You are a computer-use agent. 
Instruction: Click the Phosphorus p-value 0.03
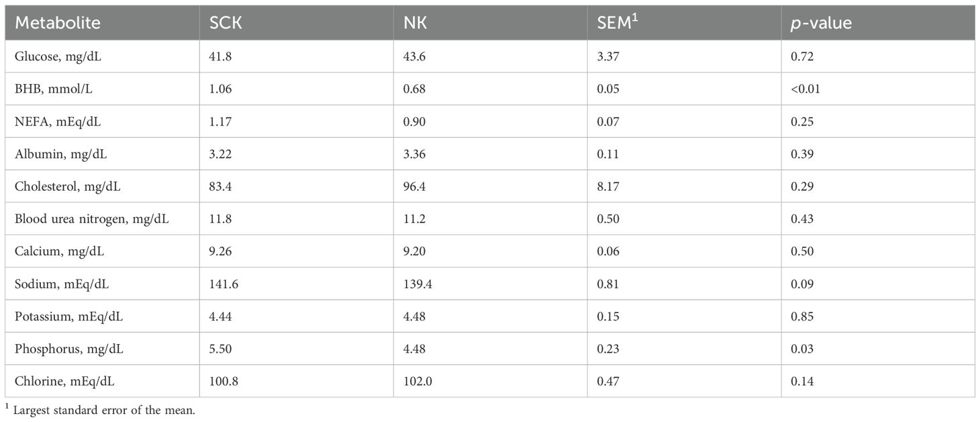(x=800, y=349)
